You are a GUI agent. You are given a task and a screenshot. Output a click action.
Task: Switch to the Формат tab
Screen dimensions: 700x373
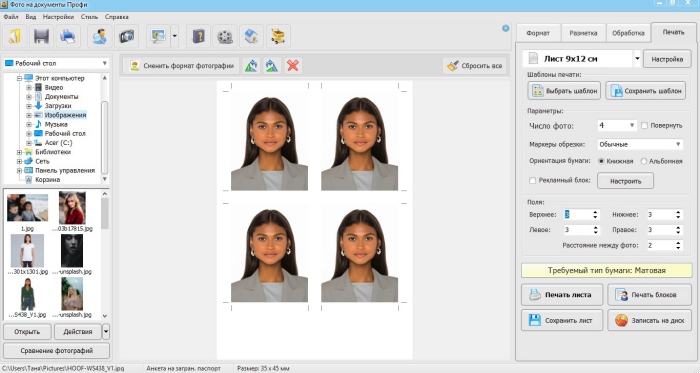coord(538,33)
